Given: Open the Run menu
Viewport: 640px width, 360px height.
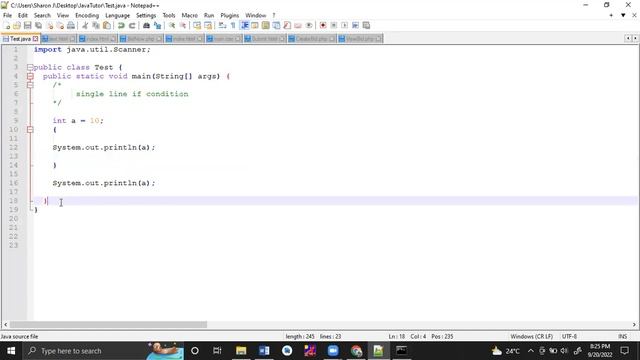Looking at the screenshot, I should [x=209, y=16].
